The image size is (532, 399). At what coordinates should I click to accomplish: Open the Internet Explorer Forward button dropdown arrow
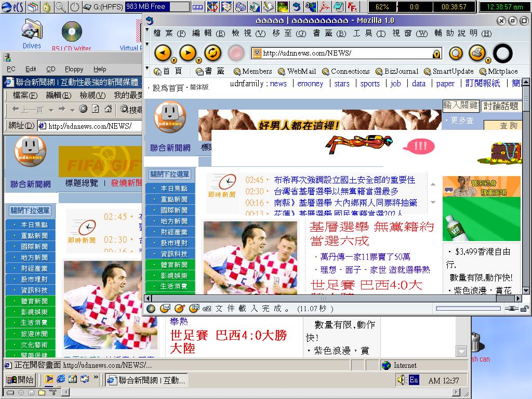pyautogui.click(x=72, y=110)
